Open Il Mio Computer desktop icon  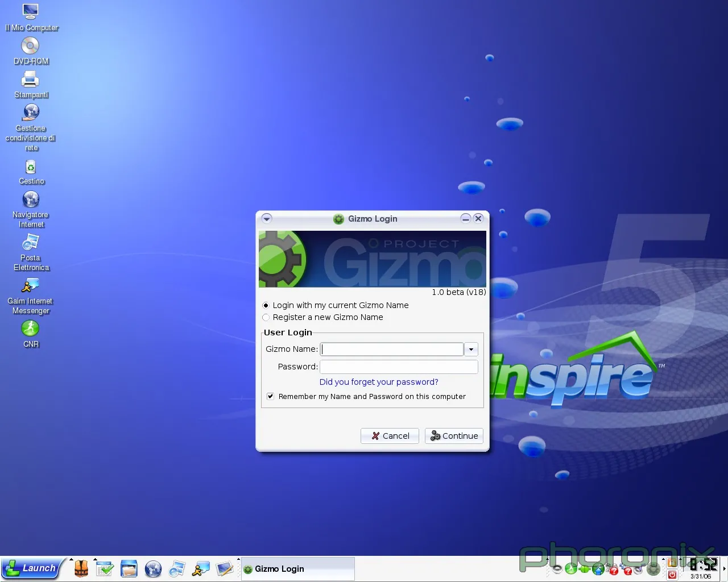[x=31, y=18]
